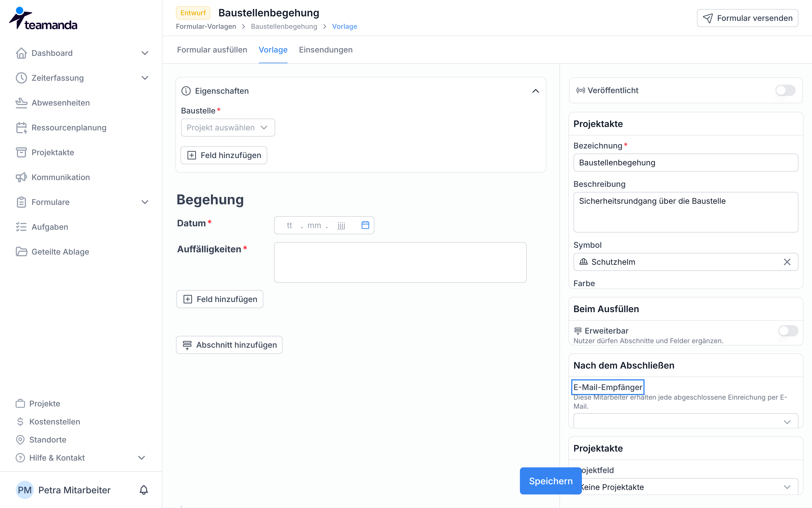Click the Bezeichnung input field
Screen dimensions: 812x508
coord(685,163)
